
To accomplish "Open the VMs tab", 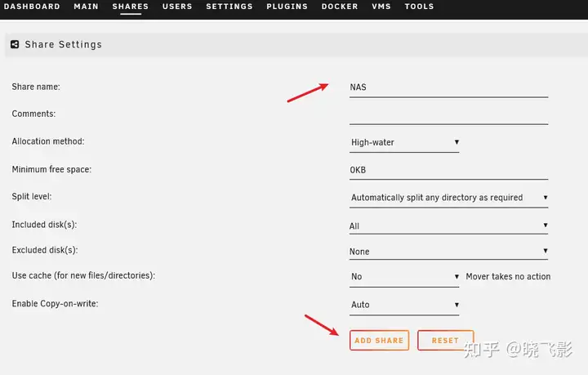I will 381,7.
